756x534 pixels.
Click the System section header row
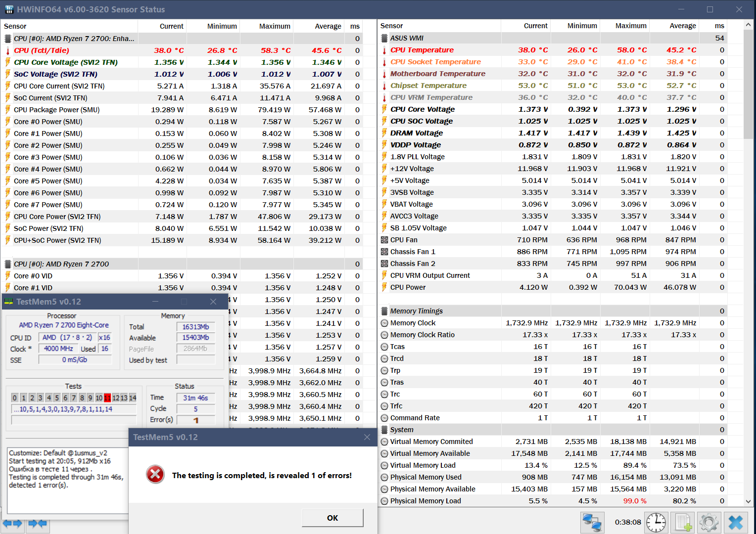point(553,430)
